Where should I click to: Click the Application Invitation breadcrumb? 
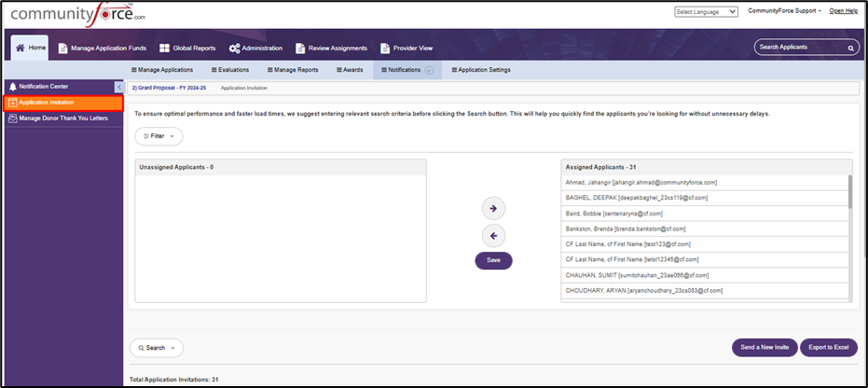click(244, 88)
